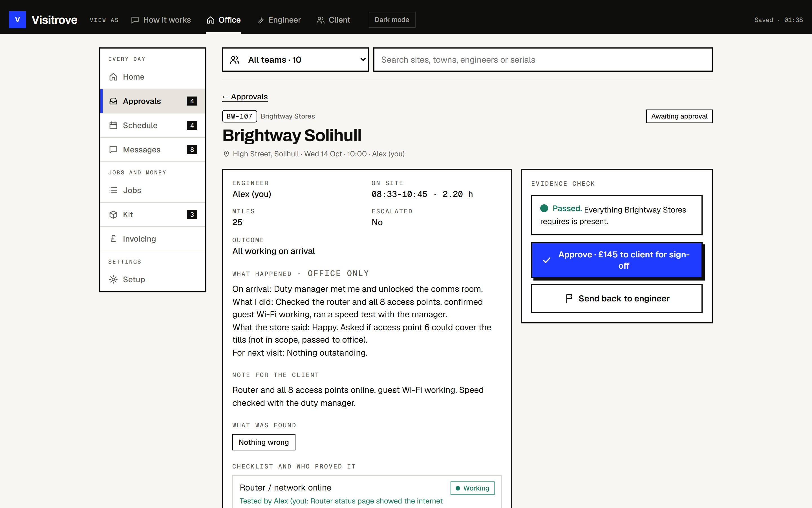Click the flag icon on Send back button
Image resolution: width=812 pixels, height=508 pixels.
click(x=569, y=298)
